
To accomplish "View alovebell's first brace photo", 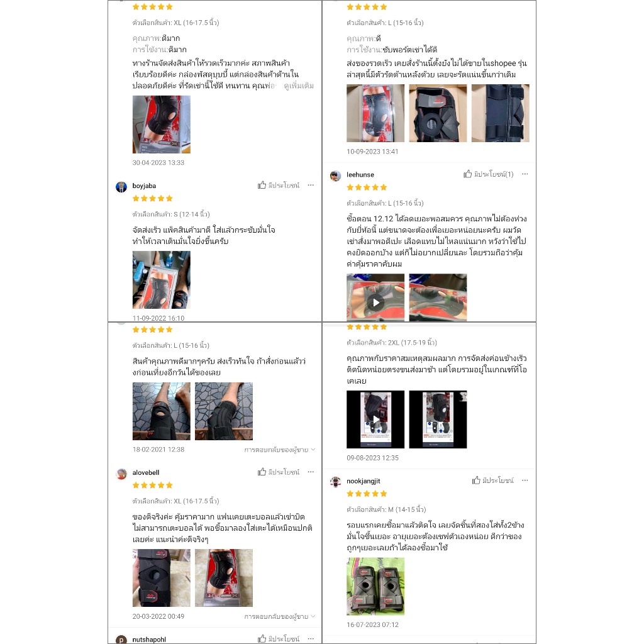I will pos(162,578).
